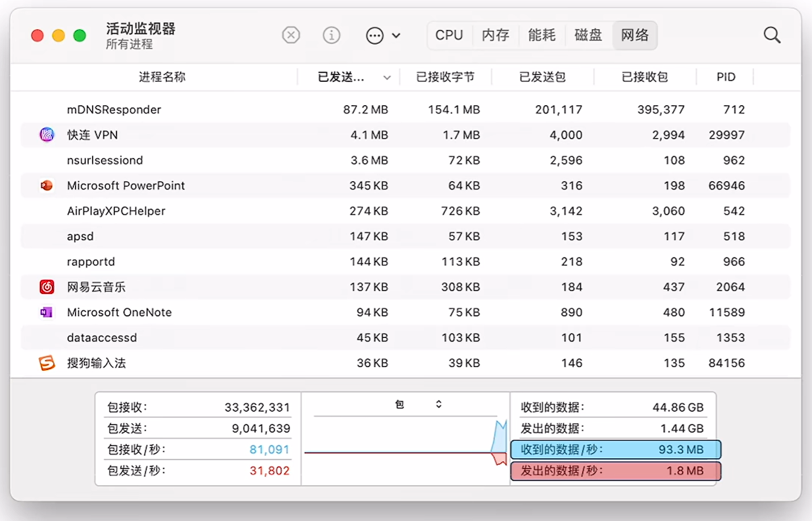Click the red 发出的数据/秒 color box

coord(615,471)
